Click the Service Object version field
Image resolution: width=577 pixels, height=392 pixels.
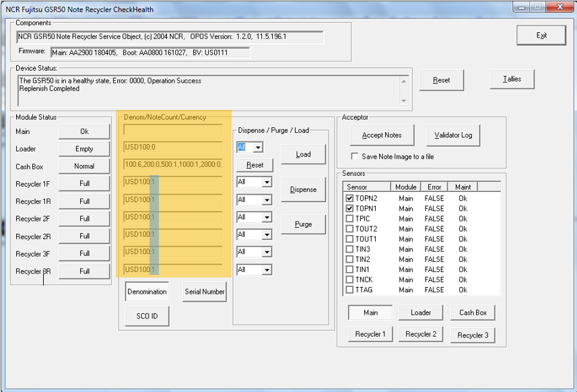coord(170,37)
